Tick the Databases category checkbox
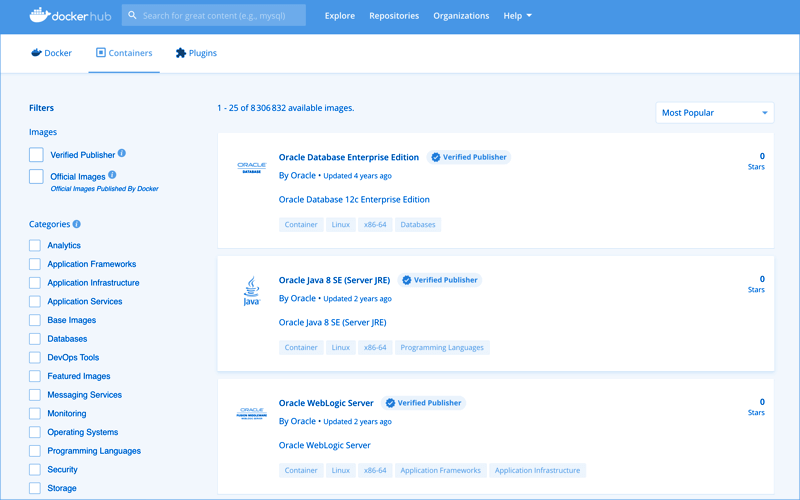 (x=35, y=339)
